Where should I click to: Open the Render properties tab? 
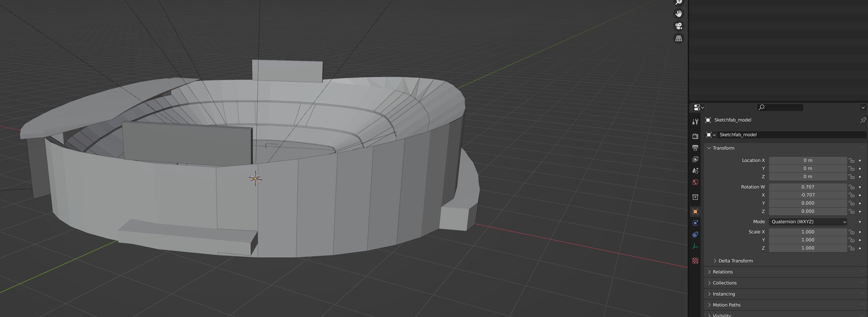695,136
